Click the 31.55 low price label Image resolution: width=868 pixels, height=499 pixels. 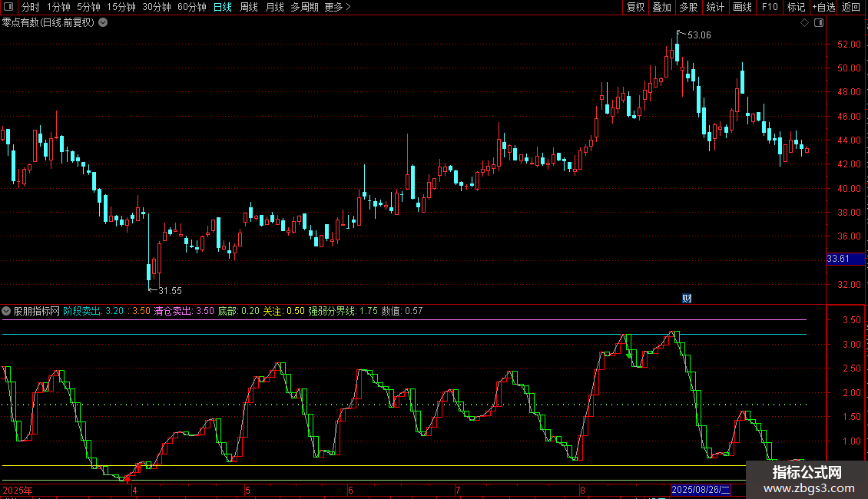170,291
